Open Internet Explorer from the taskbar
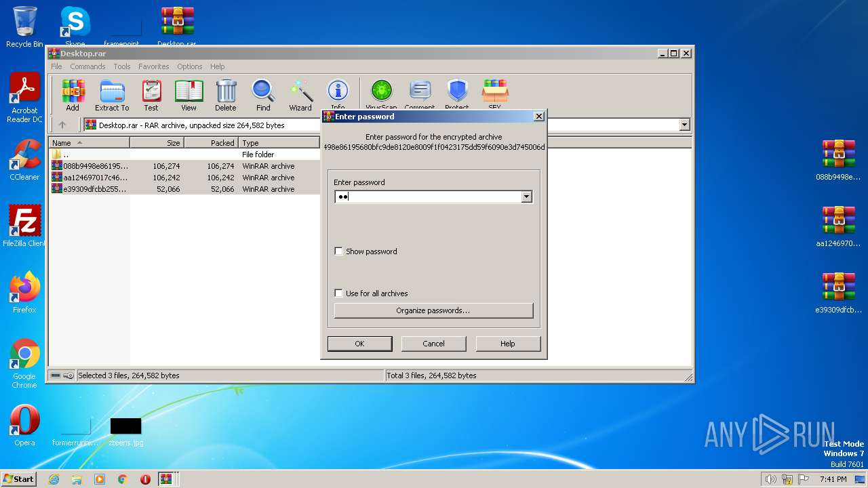Screen dimensions: 868x488 [54, 479]
